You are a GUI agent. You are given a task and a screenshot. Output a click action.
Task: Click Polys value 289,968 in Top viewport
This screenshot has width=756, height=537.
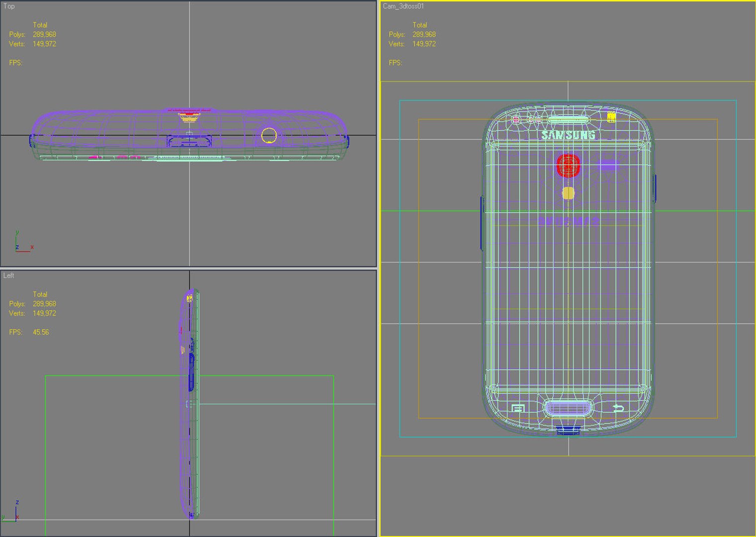pos(44,34)
